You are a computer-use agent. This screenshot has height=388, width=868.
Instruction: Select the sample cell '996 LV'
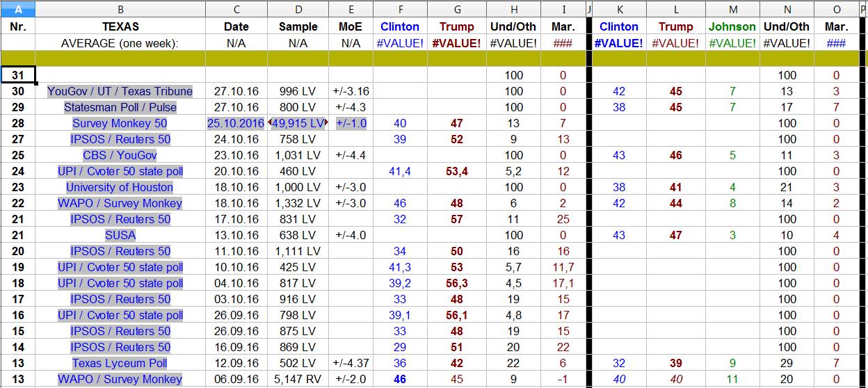(298, 91)
